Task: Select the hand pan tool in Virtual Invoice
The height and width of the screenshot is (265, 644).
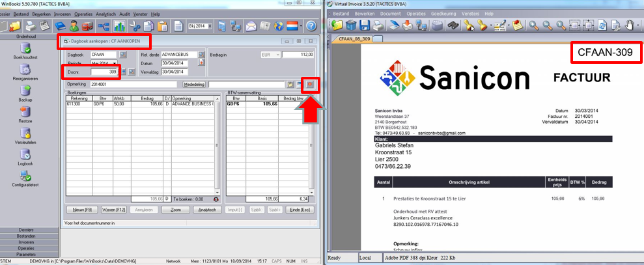Action: click(x=630, y=25)
